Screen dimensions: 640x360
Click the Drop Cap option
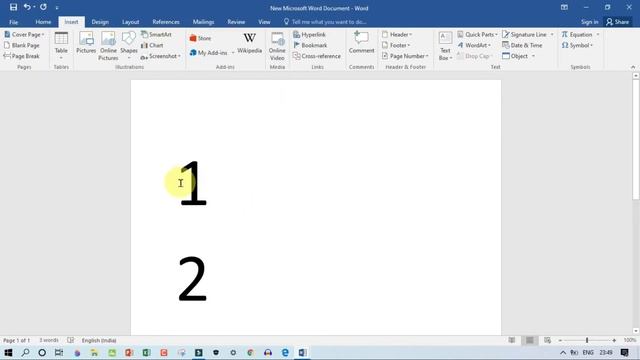[x=475, y=56]
